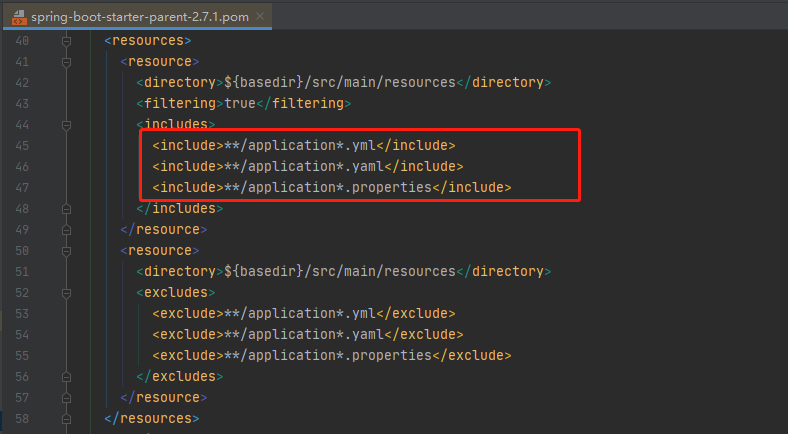Screen dimensions: 788x434
Task: Click line number 52 in gutter
Action: pyautogui.click(x=22, y=292)
